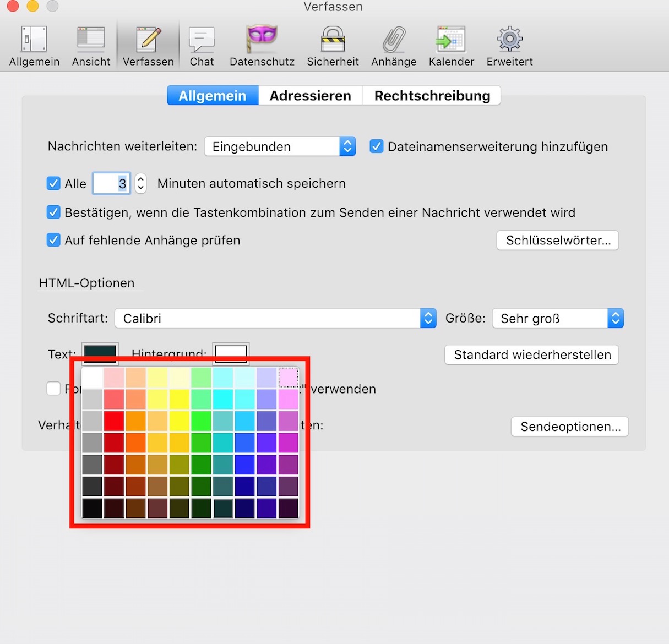Viewport: 669px width, 644px height.
Task: Toggle the Alle Minuten autosave checkbox
Action: click(x=53, y=183)
